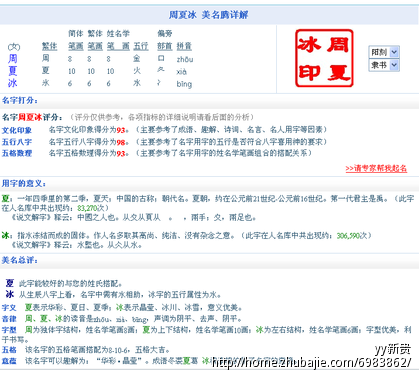Click the green count 306,590
The width and height of the screenshot is (419, 370).
(x=348, y=236)
